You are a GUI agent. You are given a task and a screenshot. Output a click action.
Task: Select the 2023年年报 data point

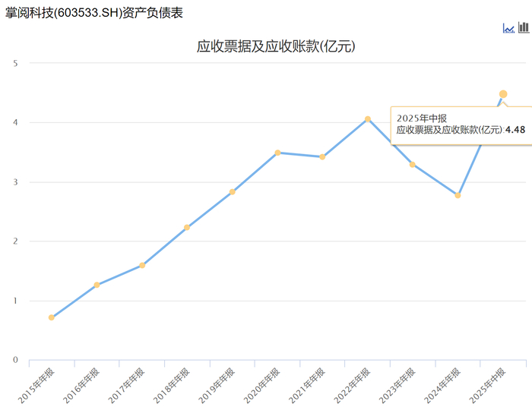[413, 165]
